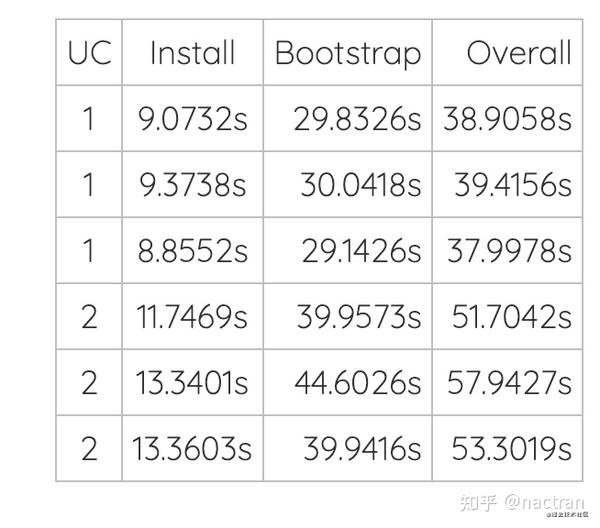The height and width of the screenshot is (528, 600).
Task: Select the 44.6026s Bootstrap cell
Action: (x=357, y=383)
